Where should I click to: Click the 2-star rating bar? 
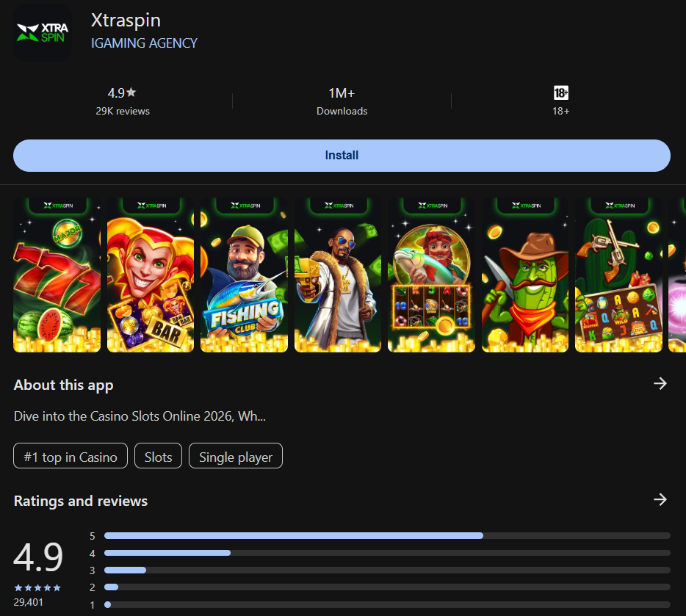point(387,587)
